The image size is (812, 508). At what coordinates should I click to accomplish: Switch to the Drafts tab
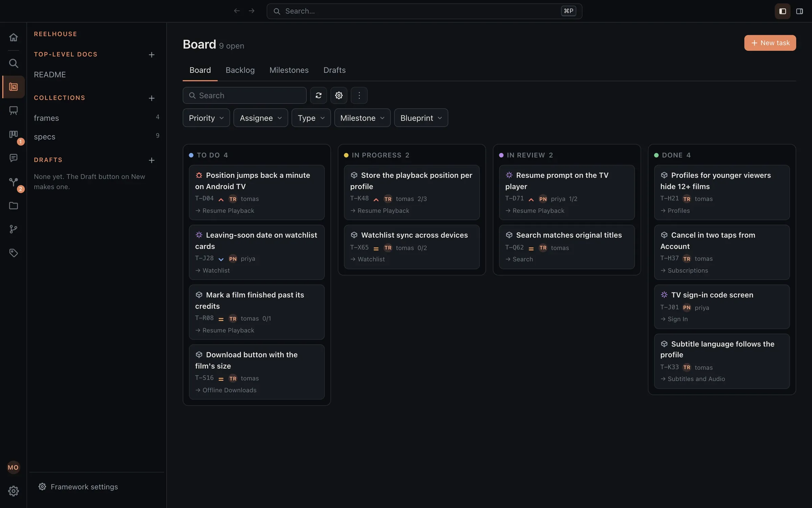[x=334, y=70]
